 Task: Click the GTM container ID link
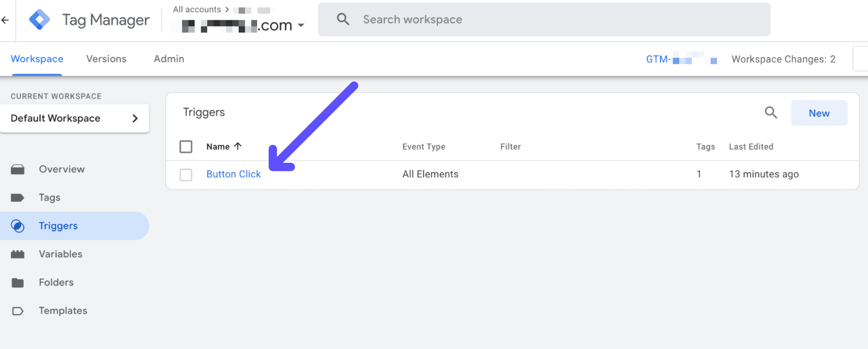point(681,59)
